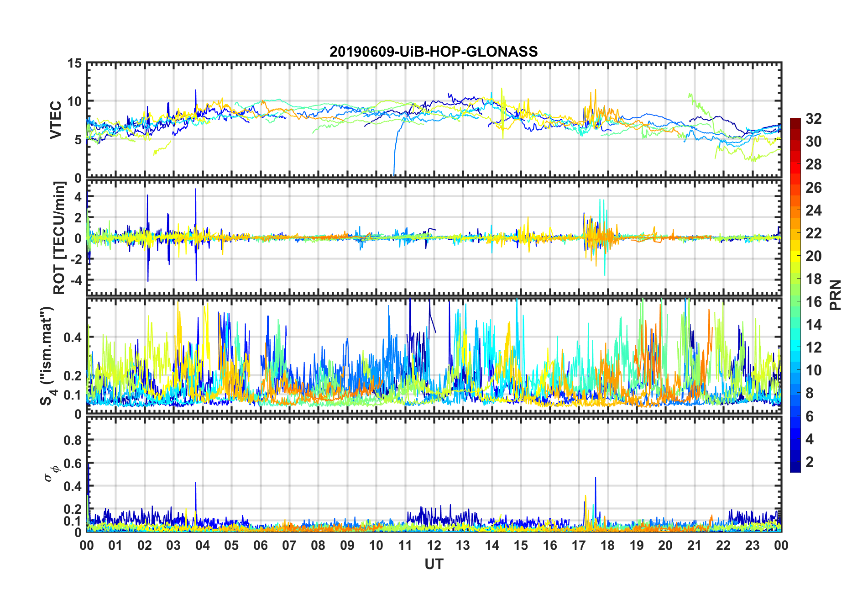Click the 15 tick on the VTEC axis
This screenshot has width=868, height=590.
(x=74, y=63)
